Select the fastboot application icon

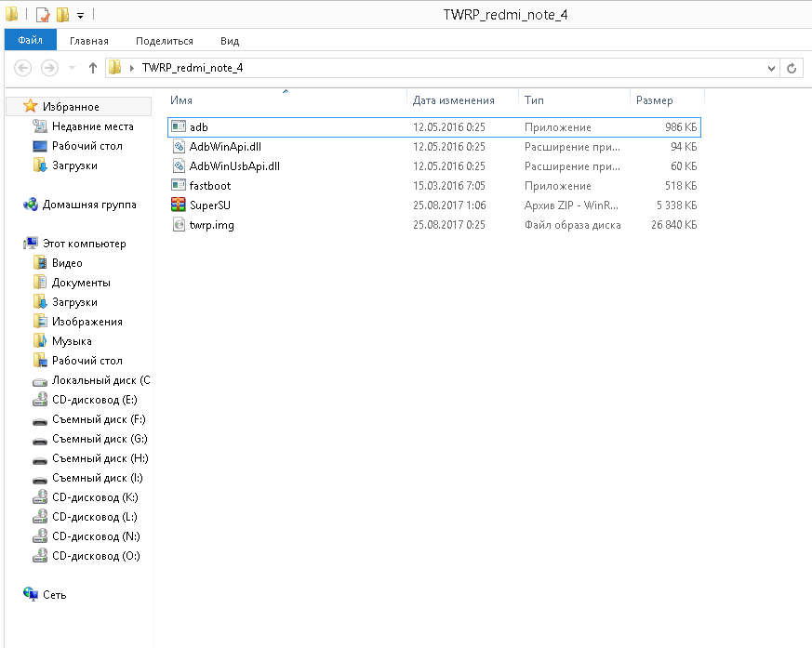pyautogui.click(x=180, y=186)
